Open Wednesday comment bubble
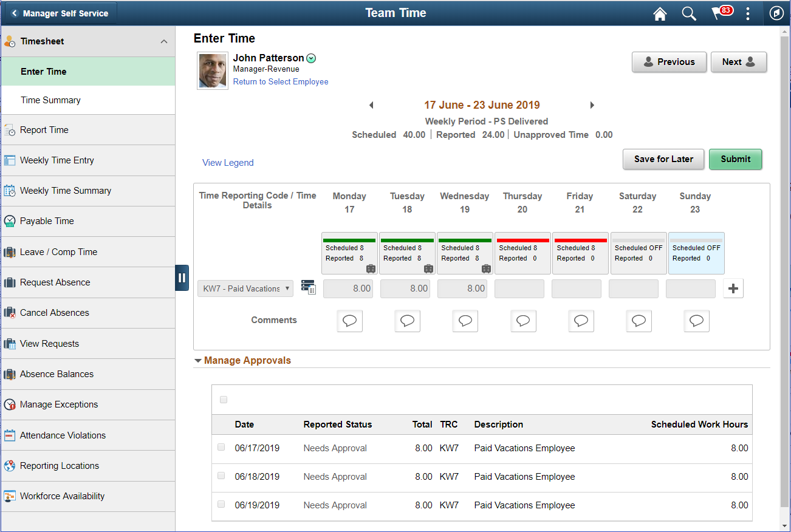The image size is (791, 532). click(x=465, y=321)
